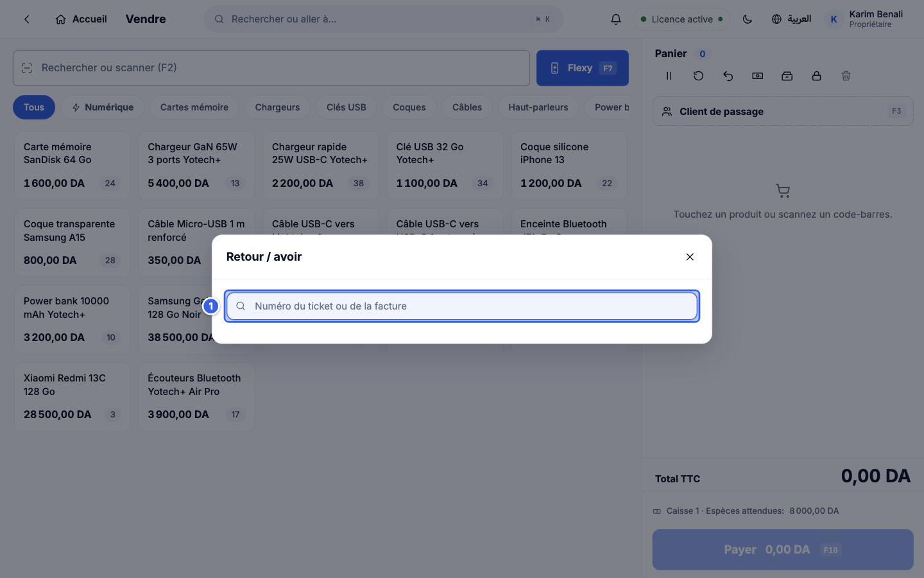Add Coque silicone iPhone 13
Image resolution: width=924 pixels, height=578 pixels.
pyautogui.click(x=569, y=166)
